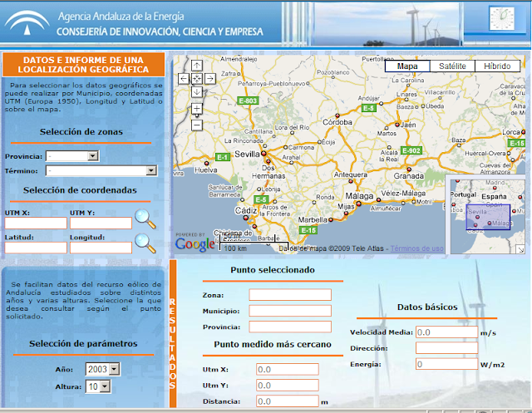Click the Málaga city marker on map
This screenshot has width=532, height=413.
click(x=358, y=204)
